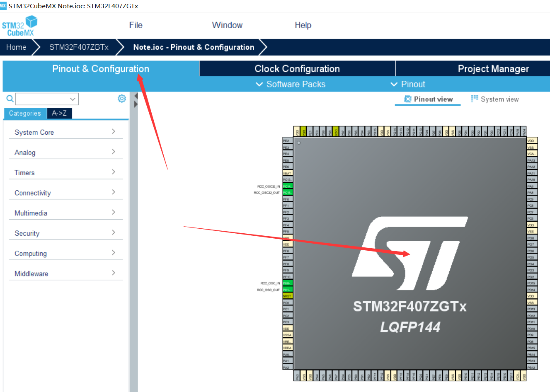Screen dimensions: 550x392
Task: Go to the Project Manager tab
Action: (493, 68)
